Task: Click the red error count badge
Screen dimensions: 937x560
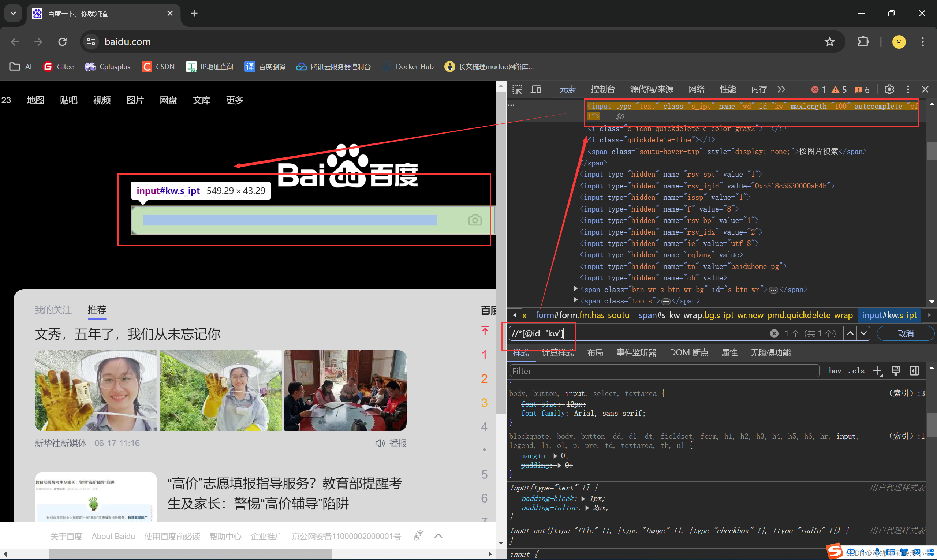Action: (818, 89)
